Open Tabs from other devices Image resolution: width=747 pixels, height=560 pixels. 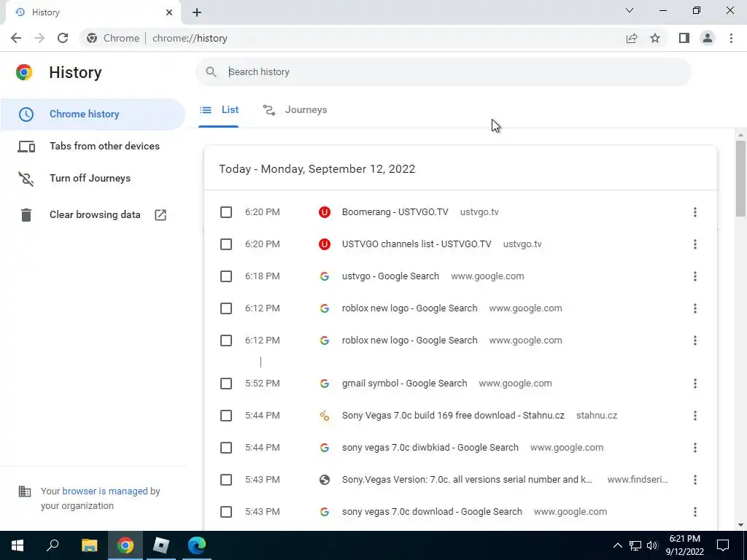[x=93, y=146]
